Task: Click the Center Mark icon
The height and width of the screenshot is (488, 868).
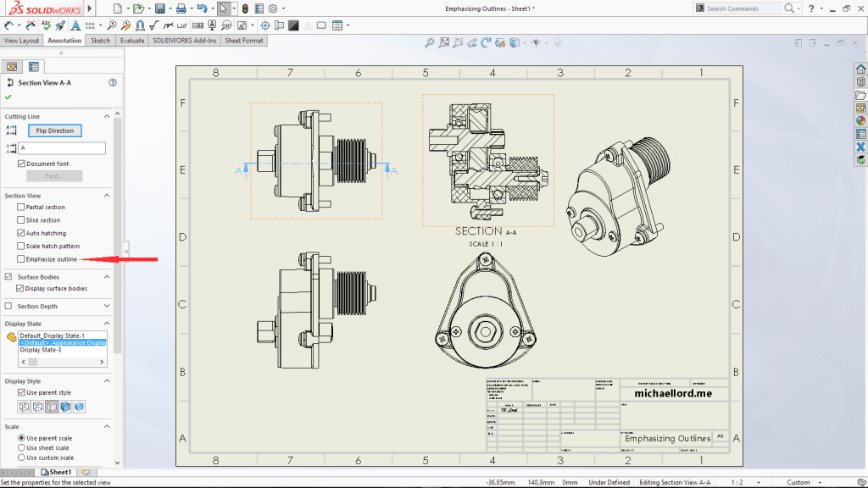Action: pos(265,25)
